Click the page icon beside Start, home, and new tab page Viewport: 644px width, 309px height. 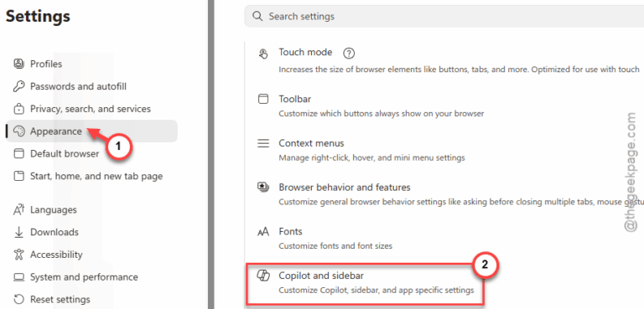[x=19, y=176]
